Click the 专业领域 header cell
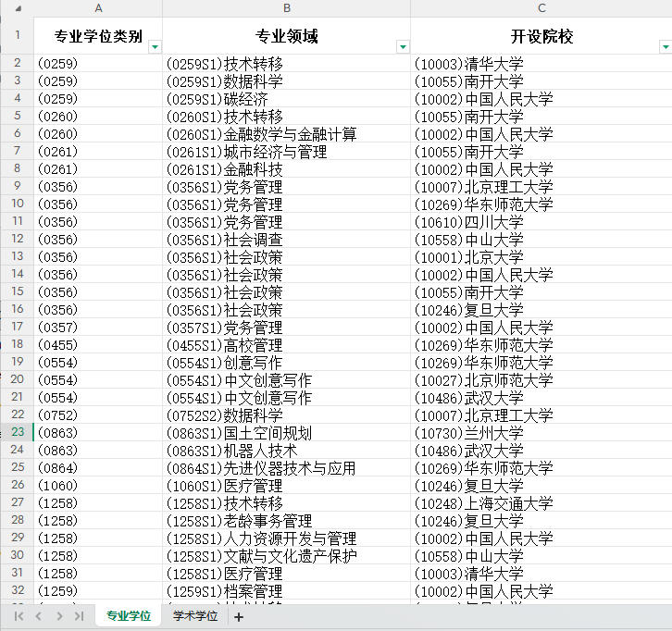Viewport: 672px width, 631px height. (x=286, y=36)
